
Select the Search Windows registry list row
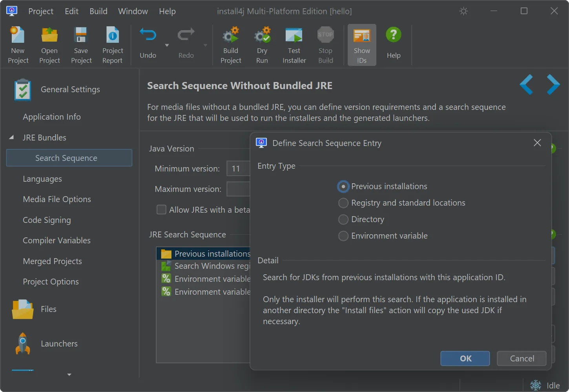tap(203, 266)
